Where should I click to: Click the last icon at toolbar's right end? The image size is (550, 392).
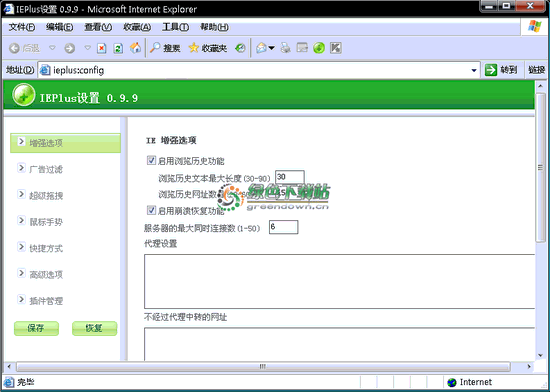point(336,48)
